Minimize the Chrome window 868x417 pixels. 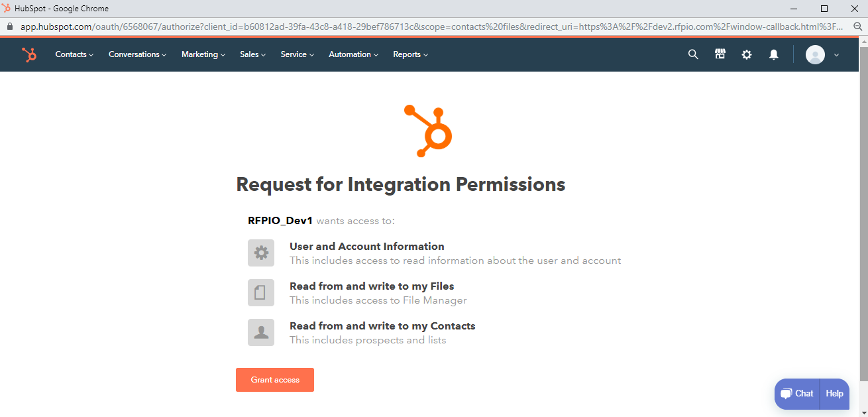click(794, 9)
